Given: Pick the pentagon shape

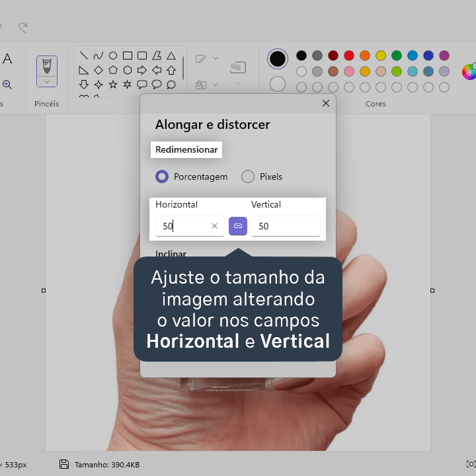Looking at the screenshot, I should tap(113, 70).
